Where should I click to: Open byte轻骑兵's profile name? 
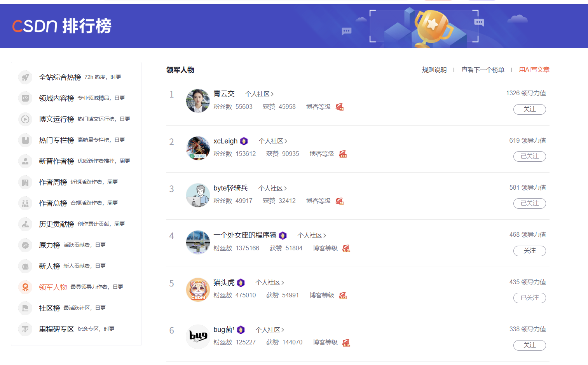click(230, 188)
